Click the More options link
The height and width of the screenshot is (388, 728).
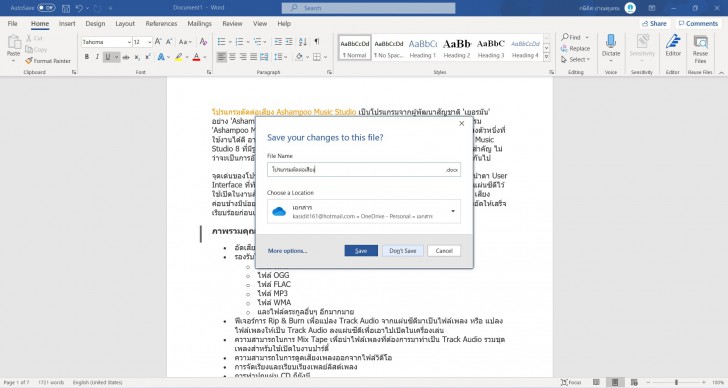287,251
